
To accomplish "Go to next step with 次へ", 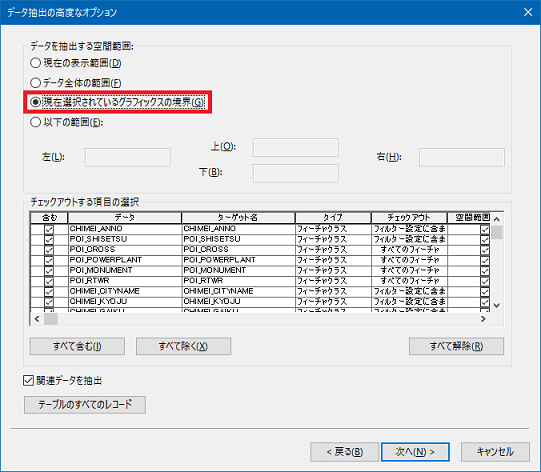I will click(x=415, y=452).
